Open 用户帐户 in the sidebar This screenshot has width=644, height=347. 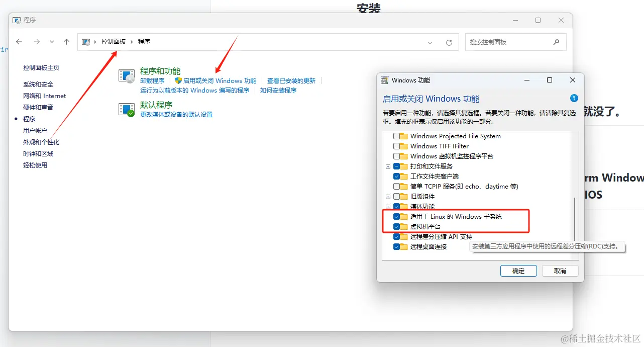click(x=35, y=131)
